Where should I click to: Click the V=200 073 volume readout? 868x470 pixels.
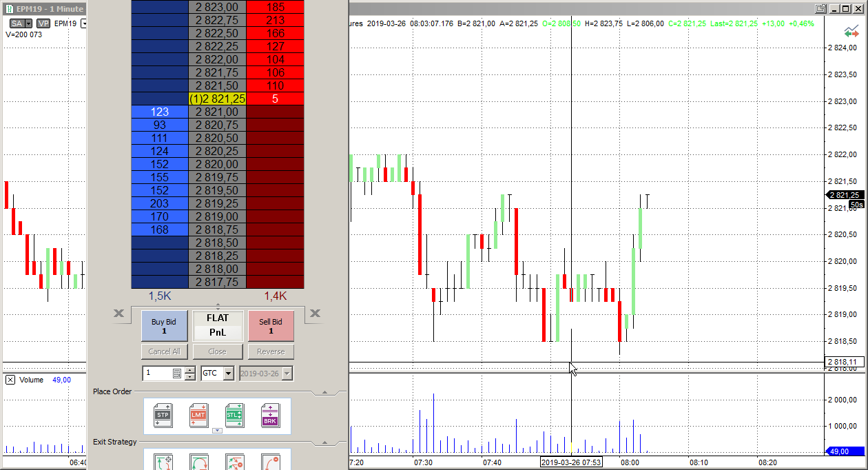[x=24, y=34]
